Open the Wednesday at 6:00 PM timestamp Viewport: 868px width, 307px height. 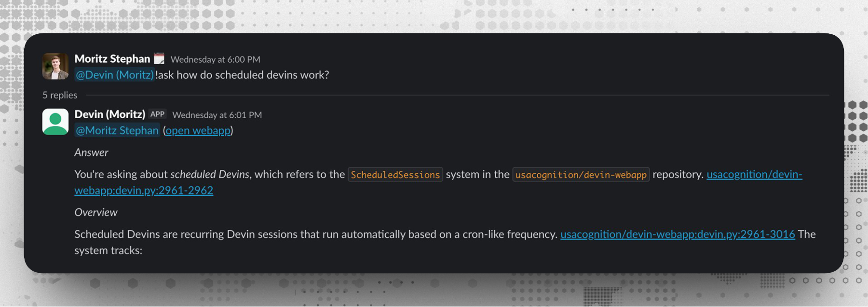pyautogui.click(x=215, y=59)
